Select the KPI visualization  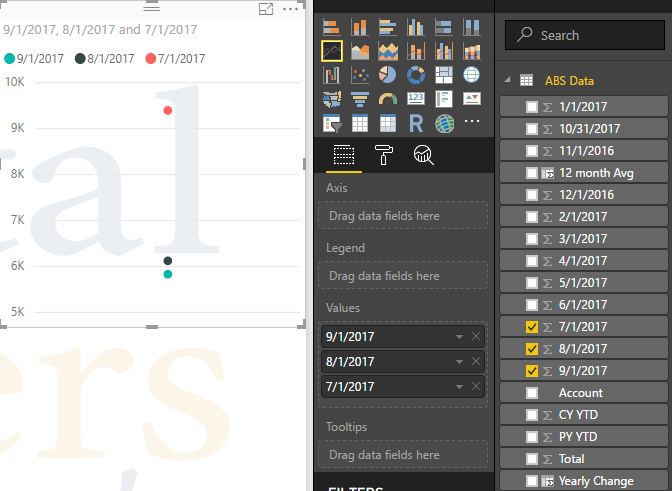click(471, 99)
